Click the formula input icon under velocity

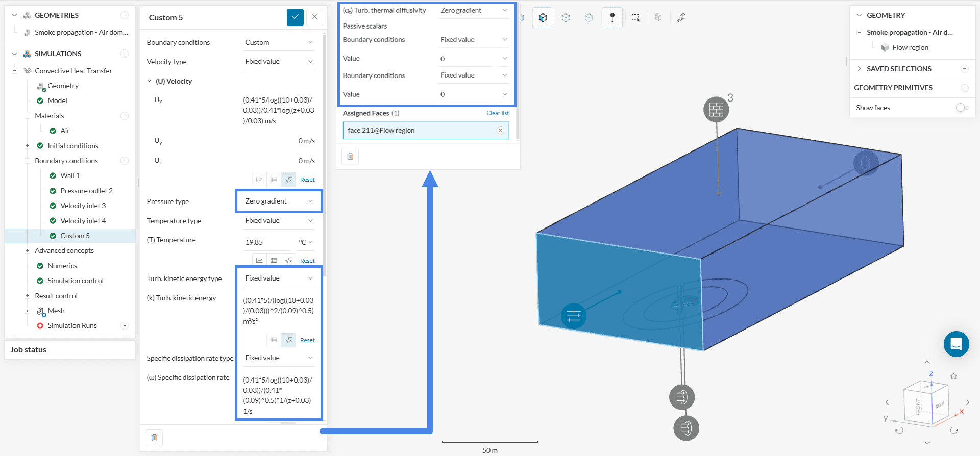coord(288,180)
